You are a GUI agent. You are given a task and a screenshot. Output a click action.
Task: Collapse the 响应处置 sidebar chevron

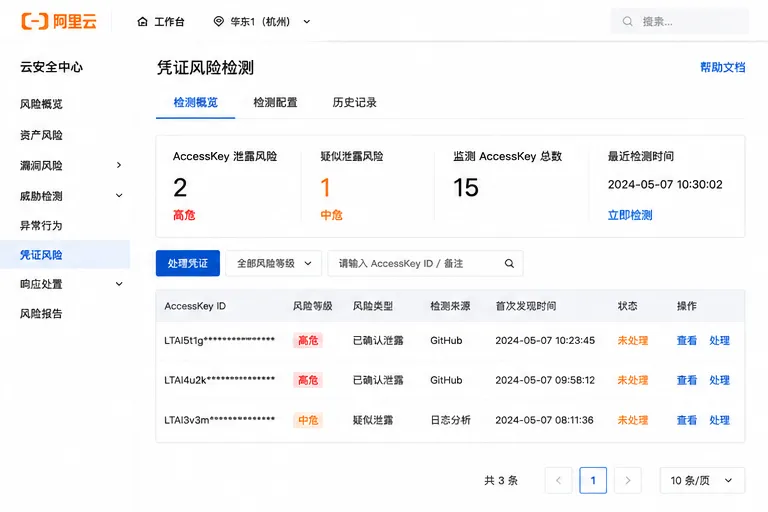coord(119,284)
